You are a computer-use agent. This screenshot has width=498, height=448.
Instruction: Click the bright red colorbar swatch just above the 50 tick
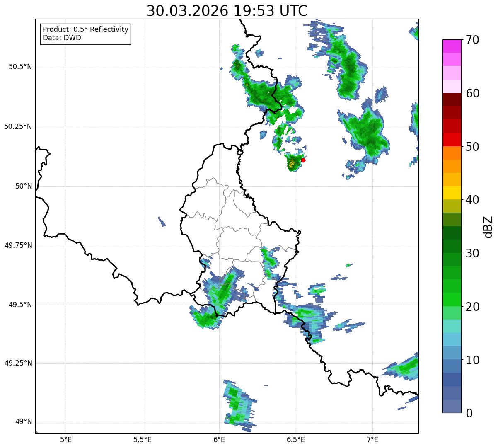452,140
